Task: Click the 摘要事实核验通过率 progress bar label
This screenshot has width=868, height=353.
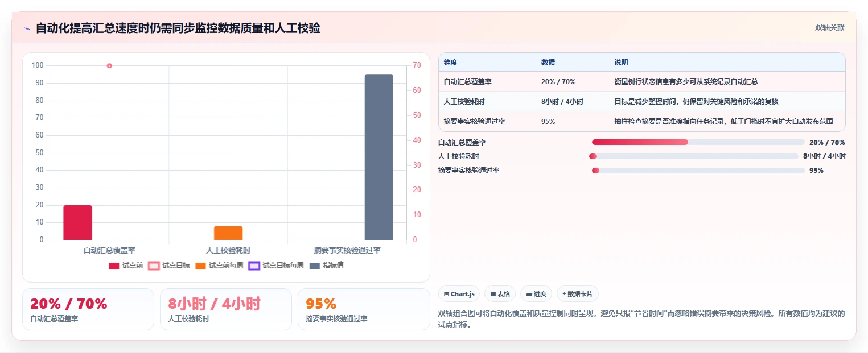Action: click(x=468, y=171)
